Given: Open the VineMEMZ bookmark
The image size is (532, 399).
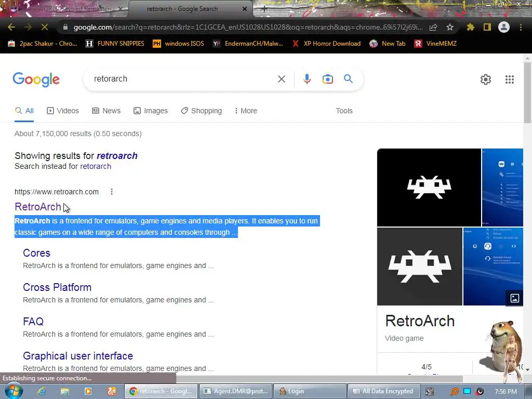Looking at the screenshot, I should click(x=435, y=44).
